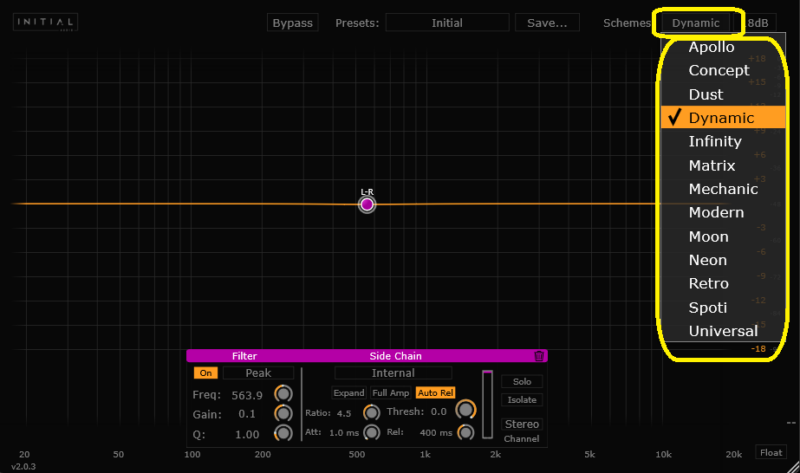Click the Initial preset name field
This screenshot has width=800, height=473.
pyautogui.click(x=446, y=22)
